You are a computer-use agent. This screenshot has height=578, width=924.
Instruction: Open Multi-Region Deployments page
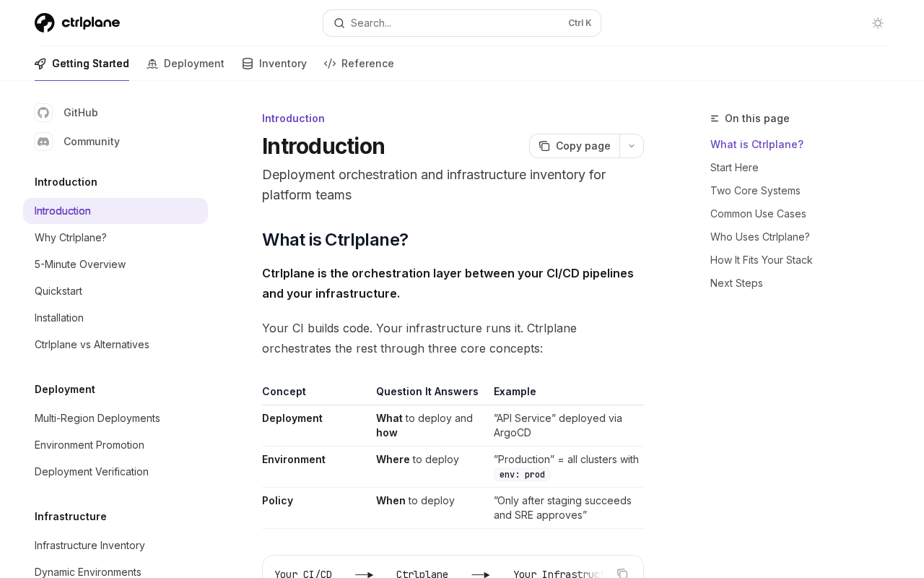[97, 418]
